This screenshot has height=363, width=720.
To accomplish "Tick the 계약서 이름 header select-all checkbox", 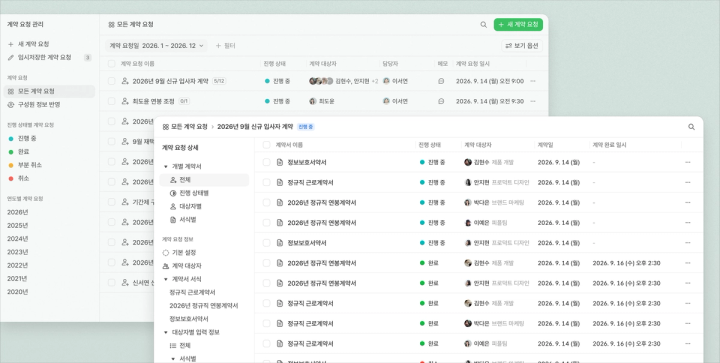I will (266, 145).
